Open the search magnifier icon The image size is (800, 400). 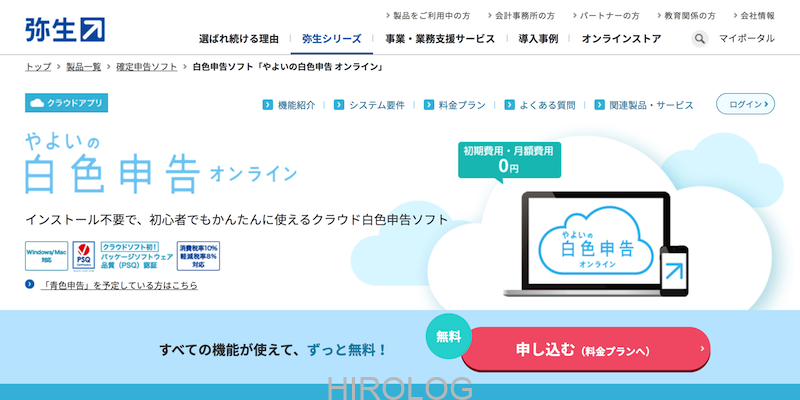pyautogui.click(x=700, y=39)
